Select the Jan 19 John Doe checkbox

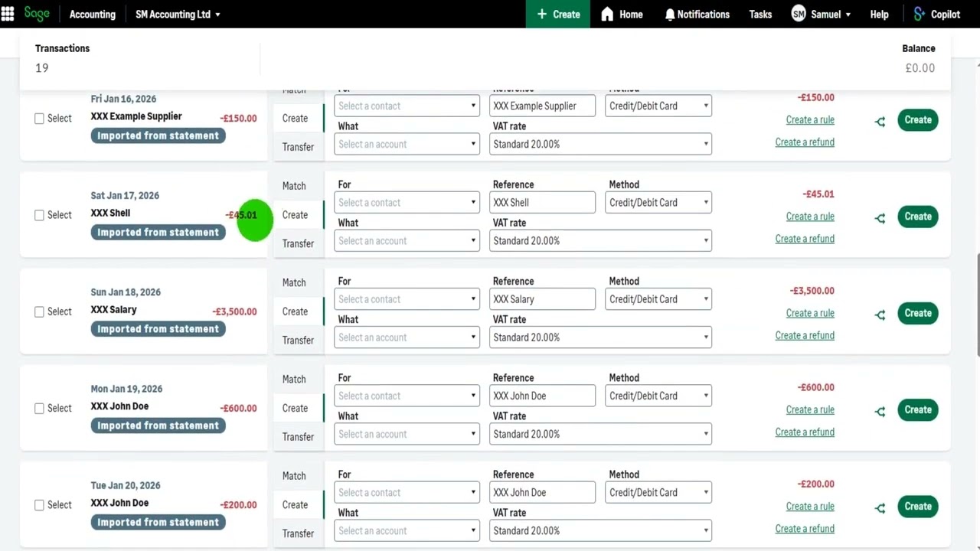click(x=39, y=408)
